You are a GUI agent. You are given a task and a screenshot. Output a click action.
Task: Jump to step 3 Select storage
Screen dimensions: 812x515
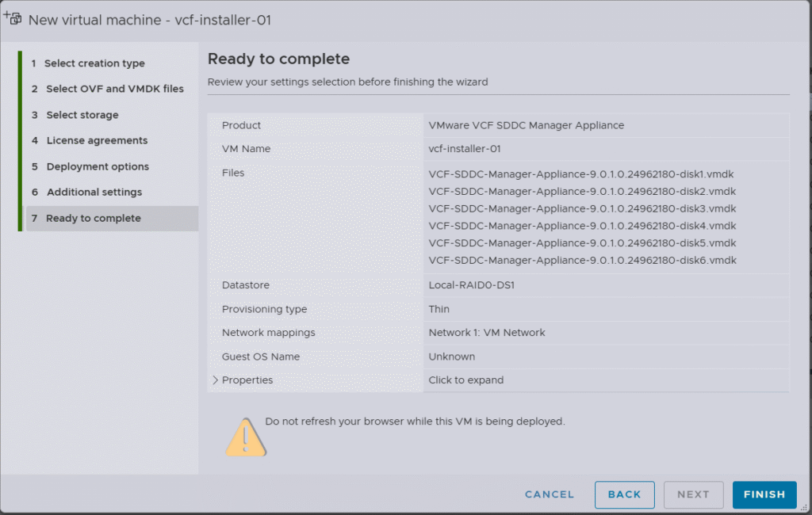(x=82, y=115)
